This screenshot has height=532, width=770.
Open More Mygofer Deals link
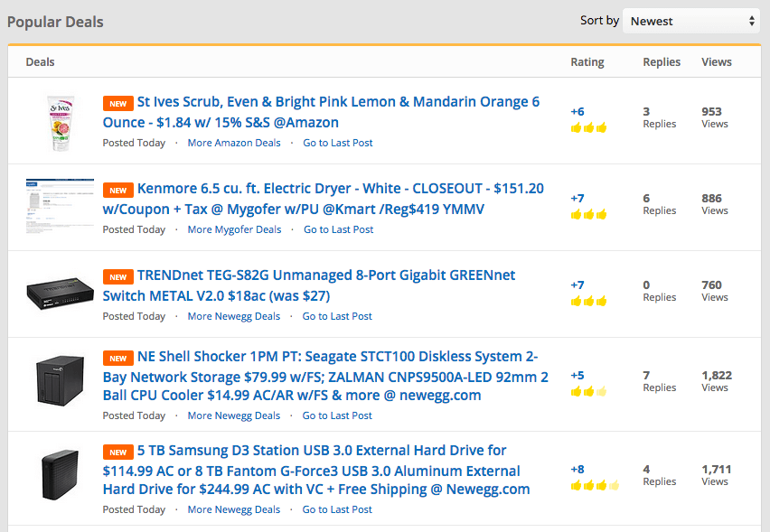(234, 229)
